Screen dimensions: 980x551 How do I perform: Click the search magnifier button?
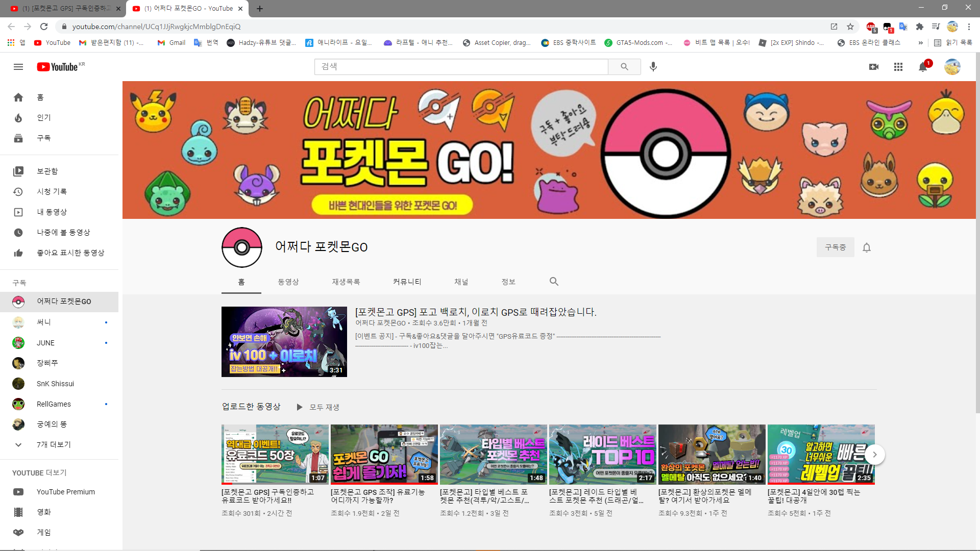[x=624, y=67]
